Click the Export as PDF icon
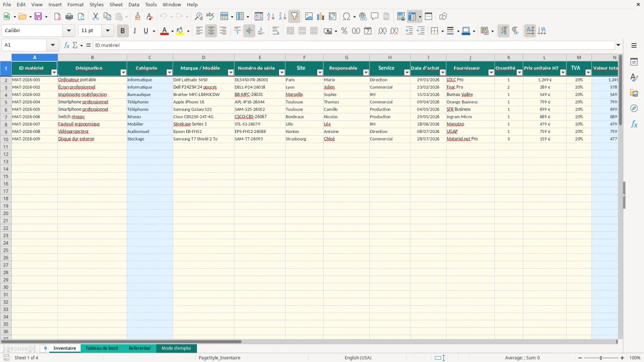 [x=57, y=17]
